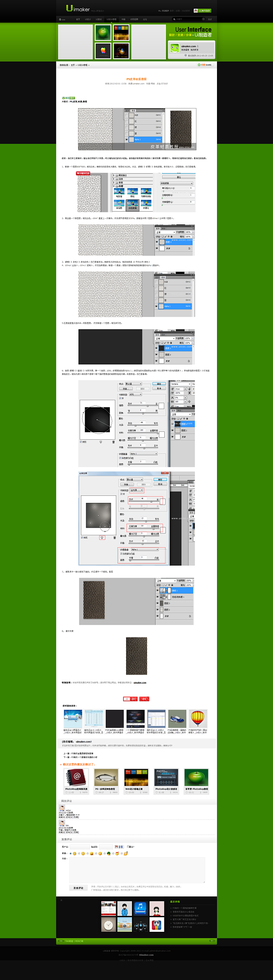
Task: Open the UI设计教程 navigation menu item
Action: pos(111,19)
